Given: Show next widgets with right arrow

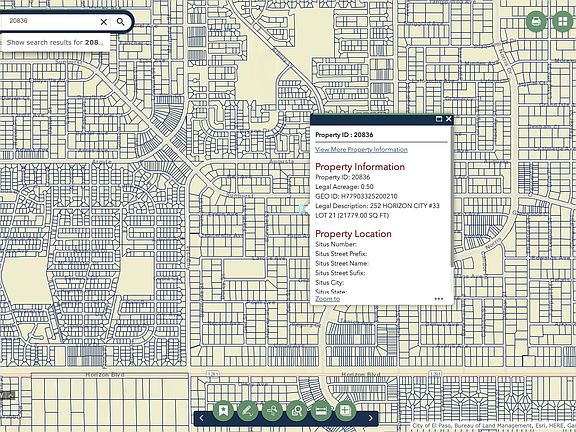Looking at the screenshot, I should pyautogui.click(x=370, y=418).
